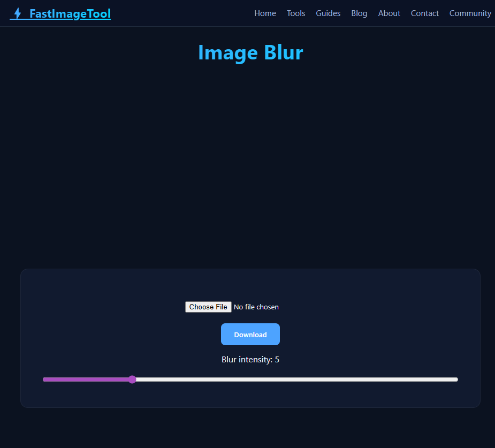Screen dimensions: 495x448
Task: Open the Blog page
Action: 359,13
